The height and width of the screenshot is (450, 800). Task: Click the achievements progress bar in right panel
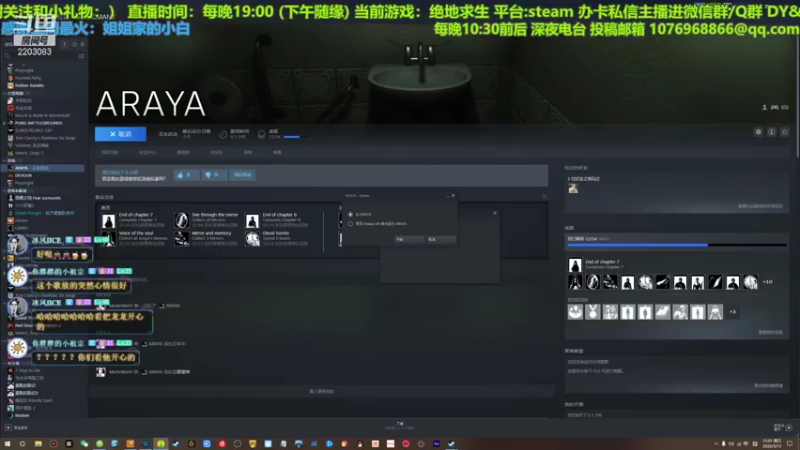pos(677,245)
